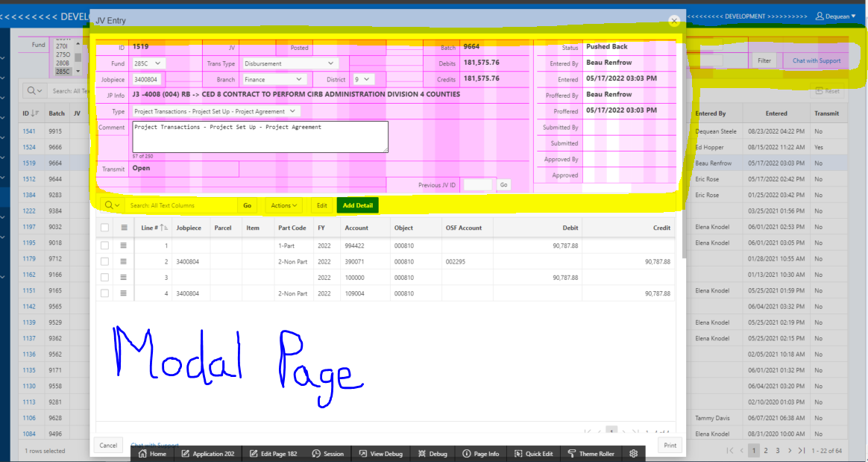The height and width of the screenshot is (462, 868).
Task: Open the Branch Finance dropdown
Action: pyautogui.click(x=274, y=79)
